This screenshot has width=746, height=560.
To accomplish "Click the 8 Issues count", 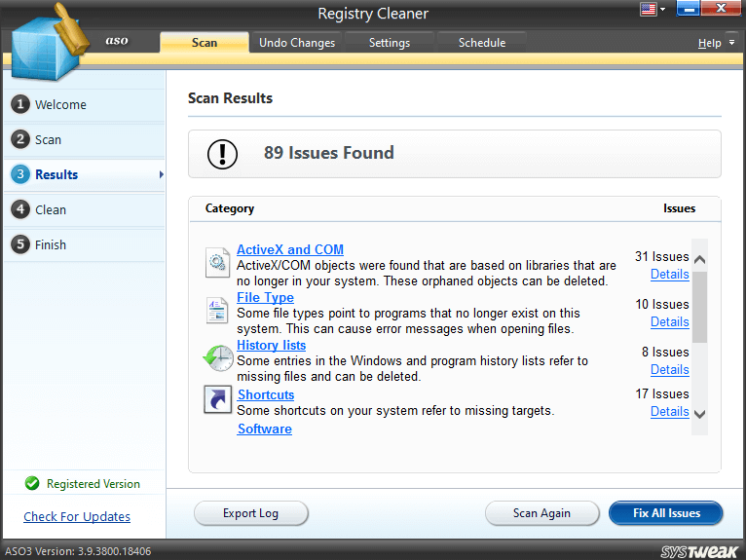I will 665,353.
